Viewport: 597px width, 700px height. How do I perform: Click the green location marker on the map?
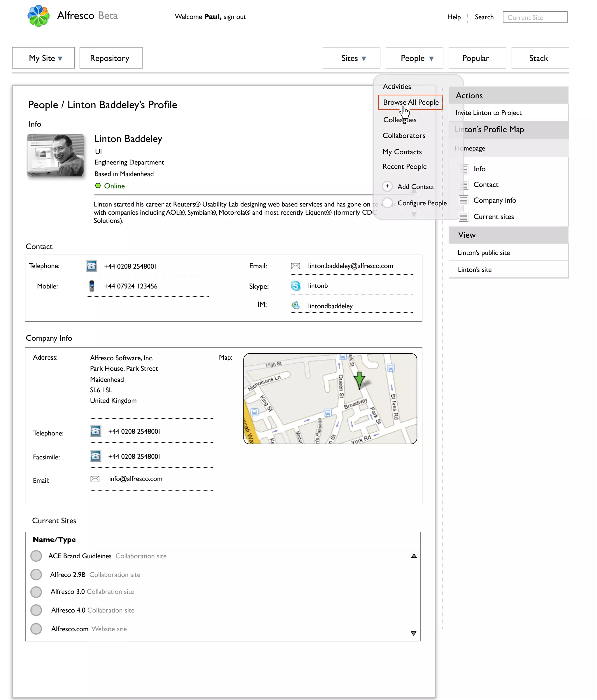pos(359,380)
